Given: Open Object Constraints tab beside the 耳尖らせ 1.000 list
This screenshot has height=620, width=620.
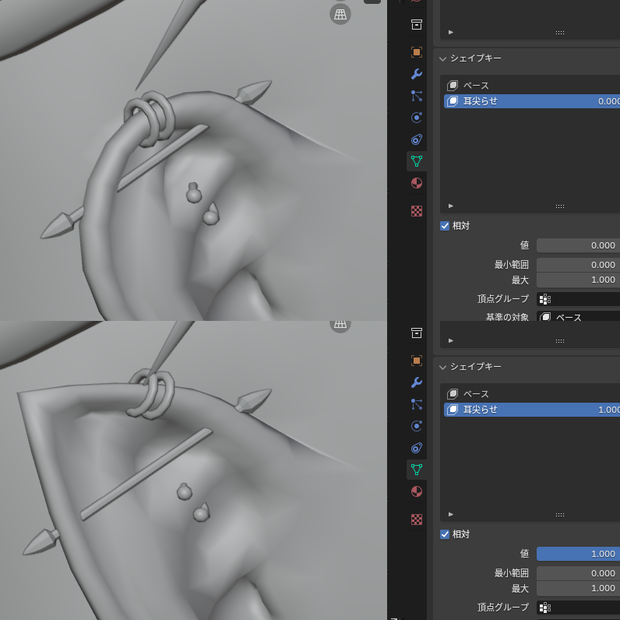Looking at the screenshot, I should [416, 448].
